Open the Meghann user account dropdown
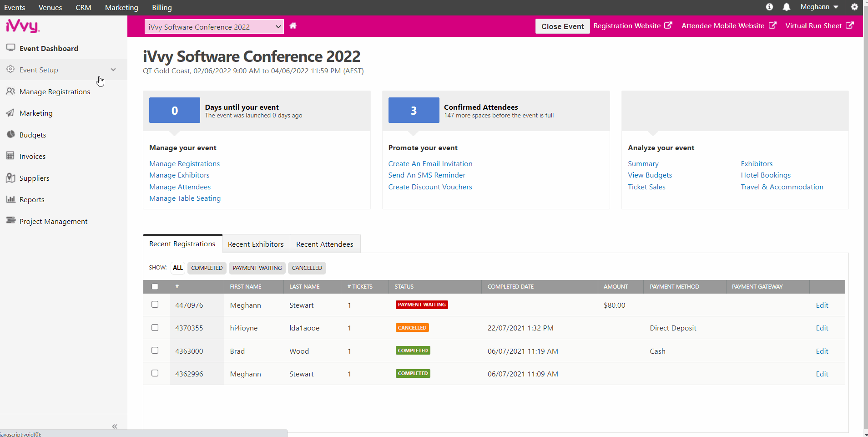 coord(819,7)
